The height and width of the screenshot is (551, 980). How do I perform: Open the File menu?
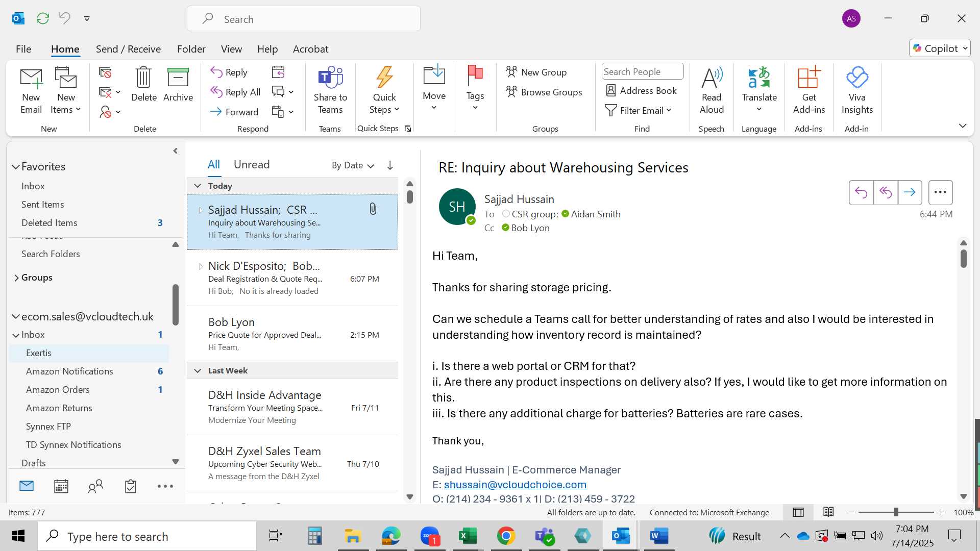(23, 49)
